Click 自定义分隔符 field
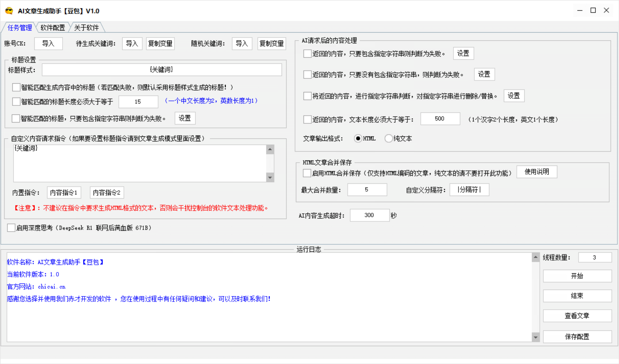Image resolution: width=619 pixels, height=364 pixels. tap(469, 190)
